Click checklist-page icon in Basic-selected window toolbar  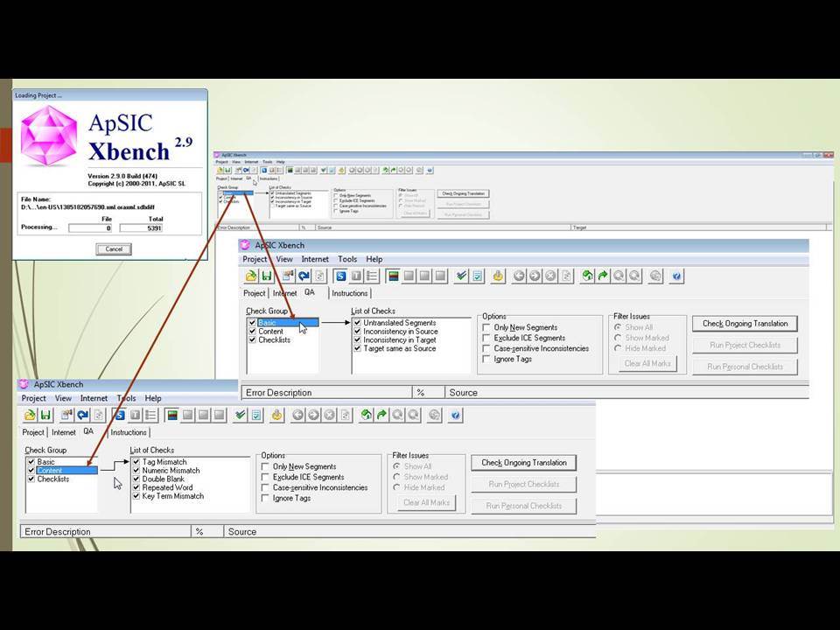click(478, 276)
